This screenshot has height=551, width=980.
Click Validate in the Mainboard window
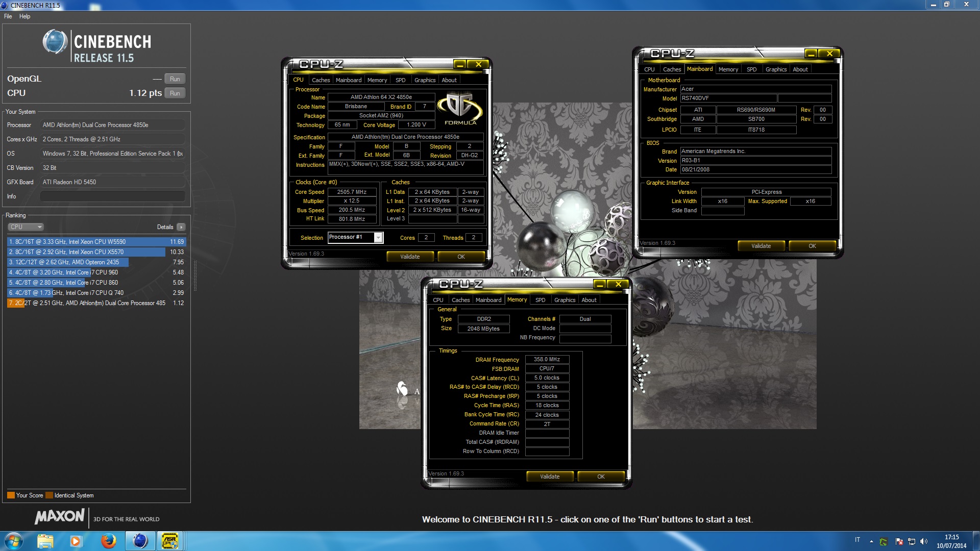[x=761, y=246]
